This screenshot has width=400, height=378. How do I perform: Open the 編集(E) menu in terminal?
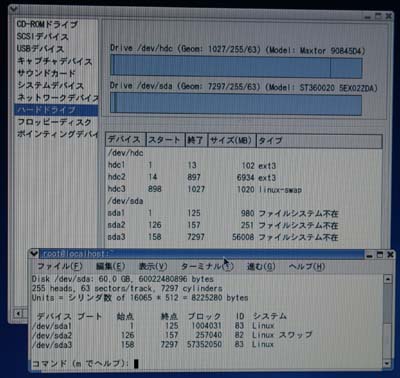click(x=110, y=266)
